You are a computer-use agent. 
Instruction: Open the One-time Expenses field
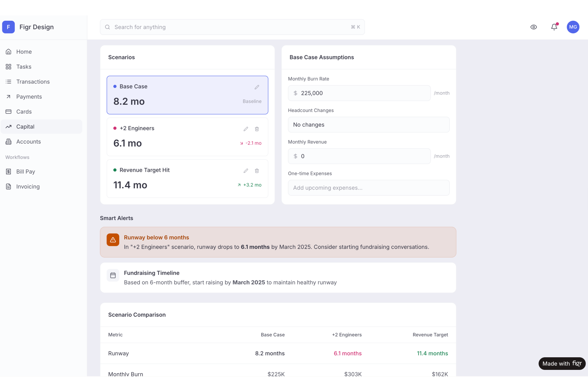[x=368, y=188]
